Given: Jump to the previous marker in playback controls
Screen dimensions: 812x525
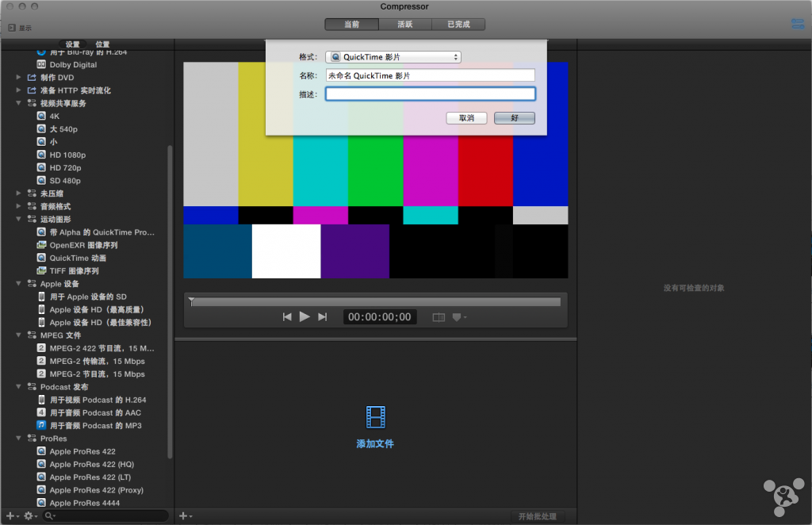Looking at the screenshot, I should [x=287, y=317].
